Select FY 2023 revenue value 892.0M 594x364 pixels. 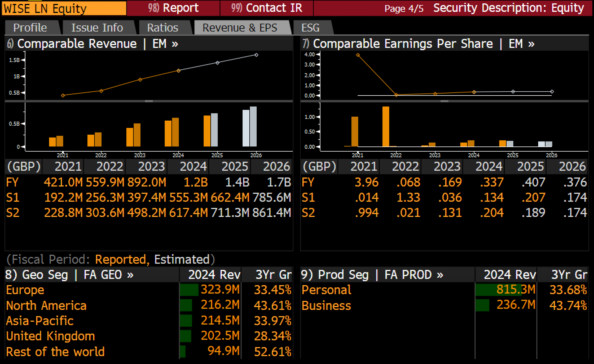[147, 182]
